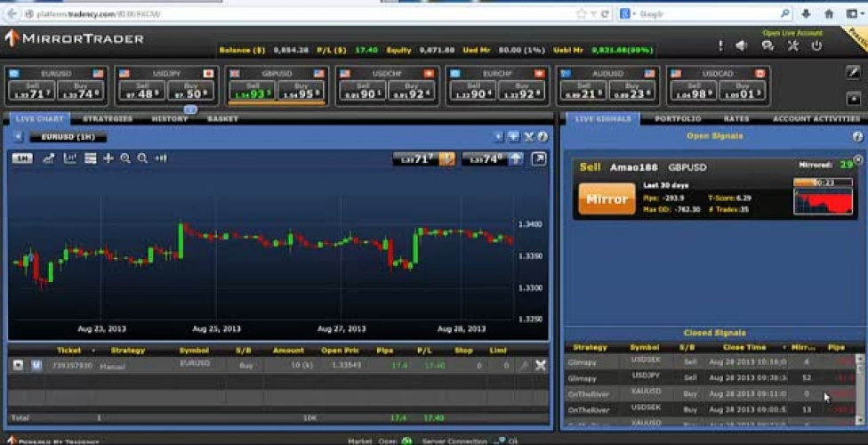Click USDCAD Buy rate button
The width and height of the screenshot is (868, 445).
click(x=742, y=91)
